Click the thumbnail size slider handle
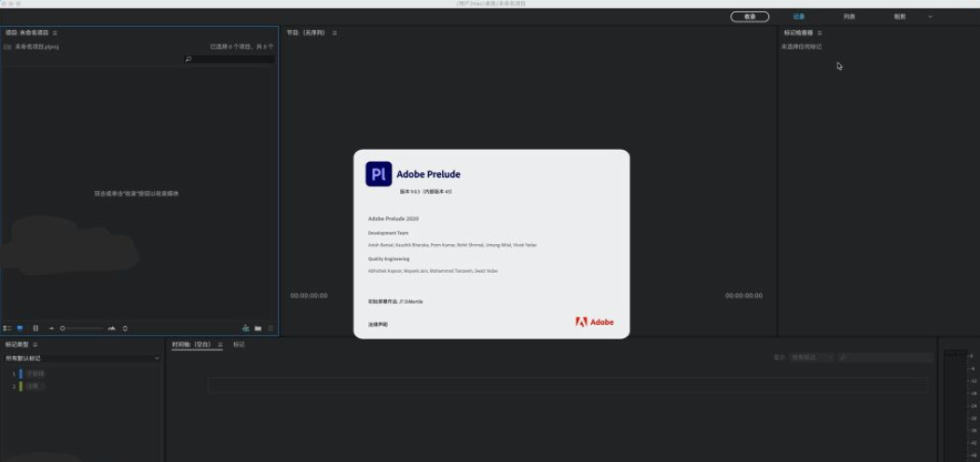 point(62,328)
